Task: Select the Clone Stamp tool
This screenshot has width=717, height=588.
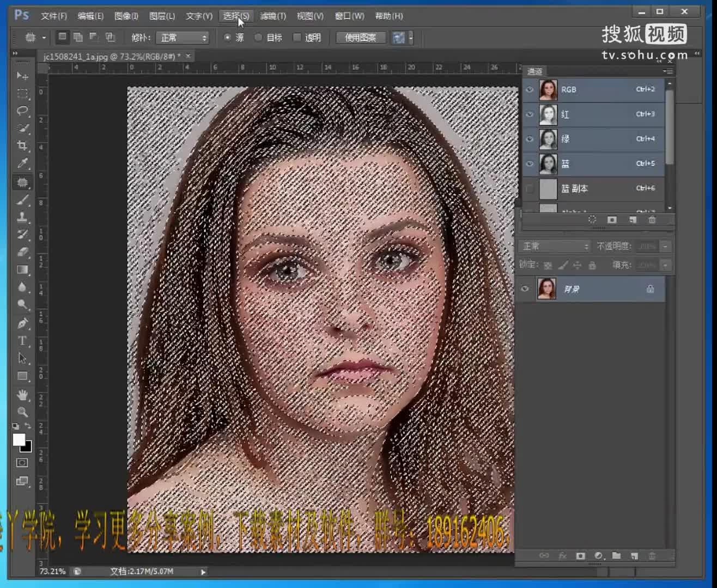Action: tap(22, 216)
